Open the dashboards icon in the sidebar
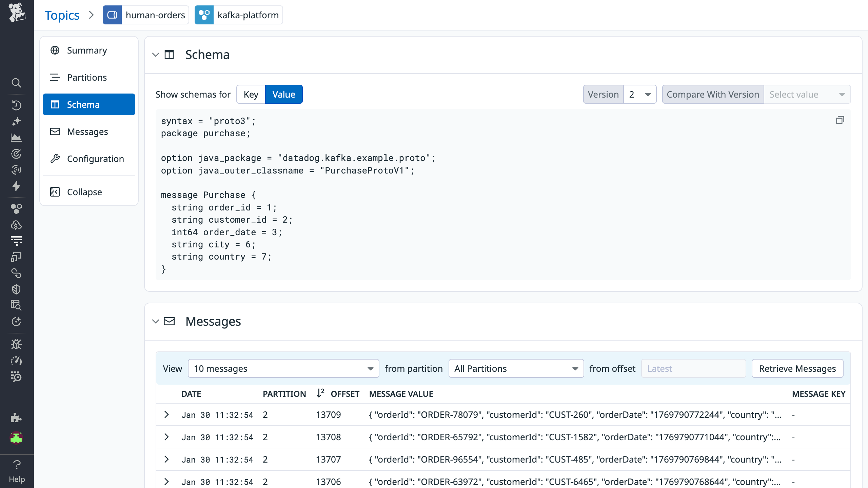Viewport: 868px width, 488px height. coord(16,138)
